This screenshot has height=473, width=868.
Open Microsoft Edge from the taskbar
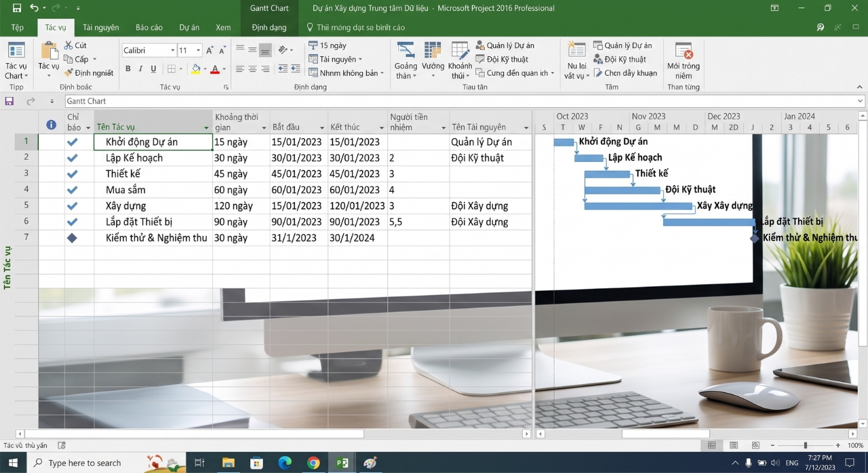(285, 463)
